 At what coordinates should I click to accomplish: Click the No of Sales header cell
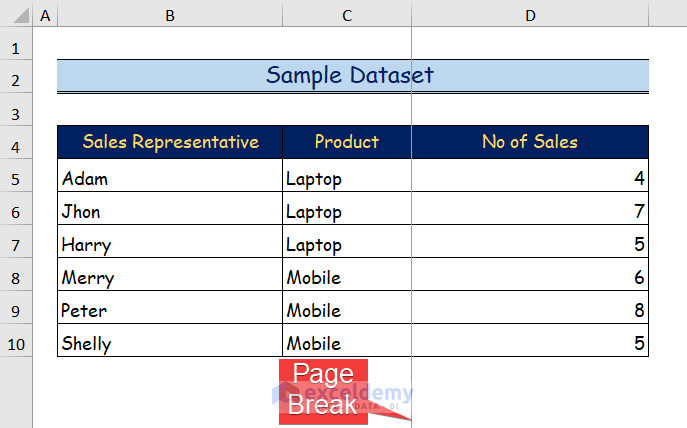coord(530,142)
